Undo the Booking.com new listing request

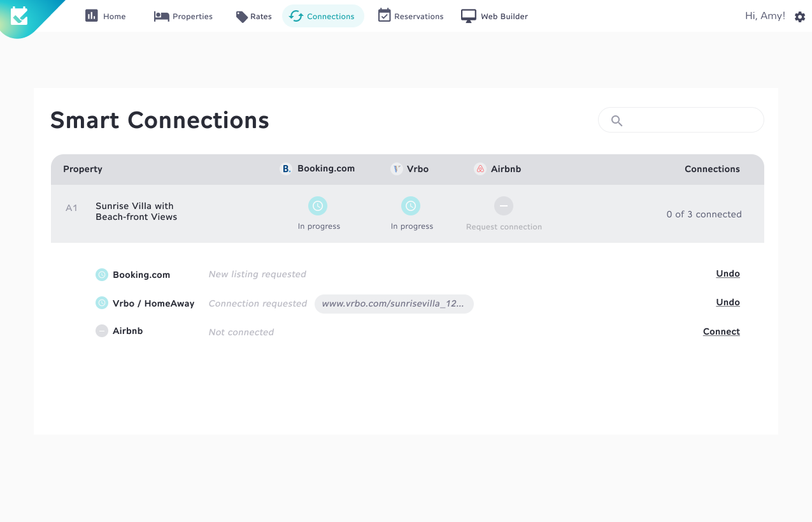tap(728, 273)
